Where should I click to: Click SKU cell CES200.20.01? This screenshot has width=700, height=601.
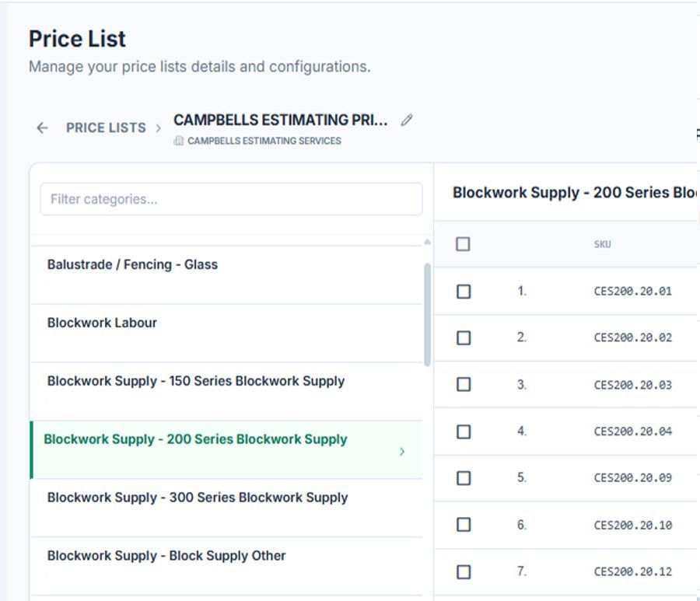pyautogui.click(x=632, y=292)
